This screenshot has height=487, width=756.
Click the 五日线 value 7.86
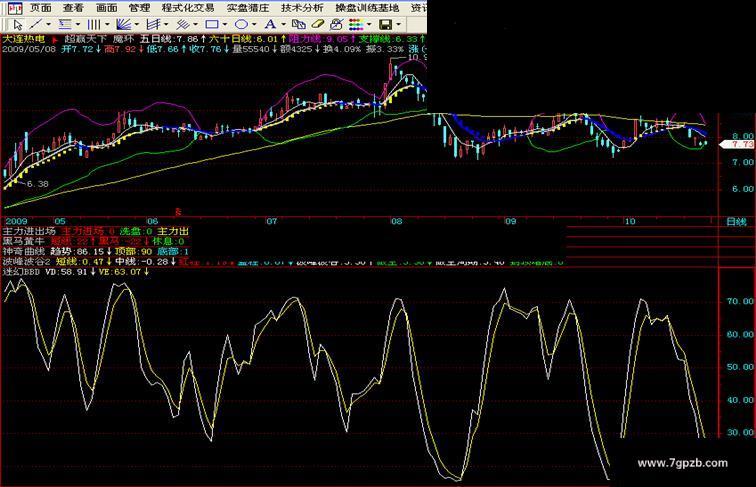coord(188,39)
